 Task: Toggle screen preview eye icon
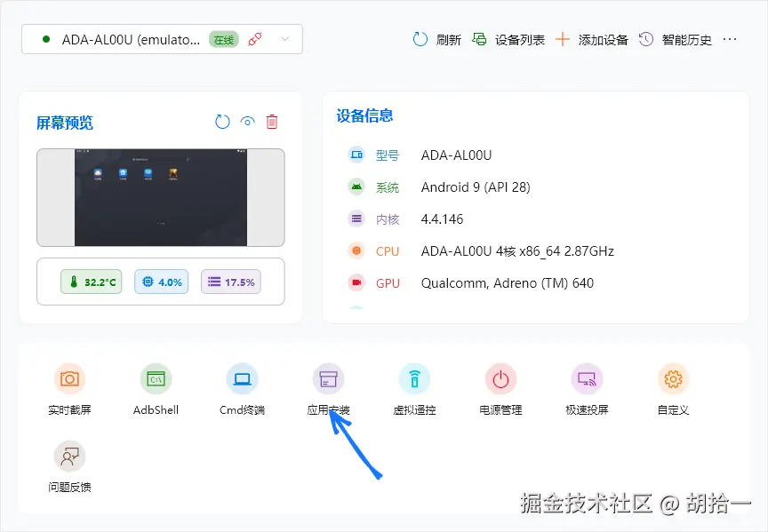coord(248,122)
